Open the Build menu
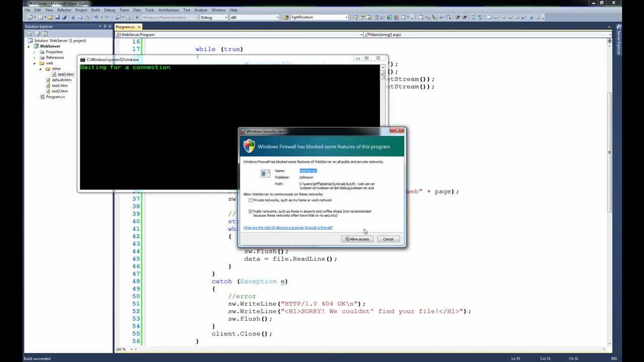 pyautogui.click(x=96, y=10)
